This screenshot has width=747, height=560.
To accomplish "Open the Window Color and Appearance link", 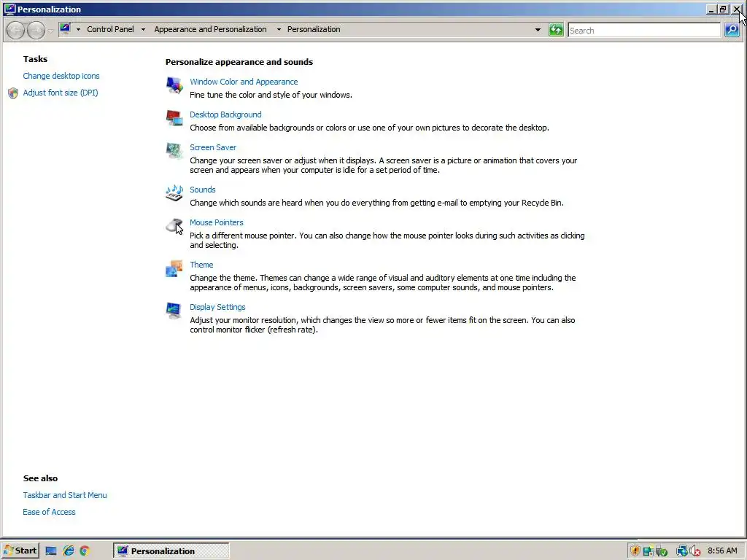I will (244, 82).
